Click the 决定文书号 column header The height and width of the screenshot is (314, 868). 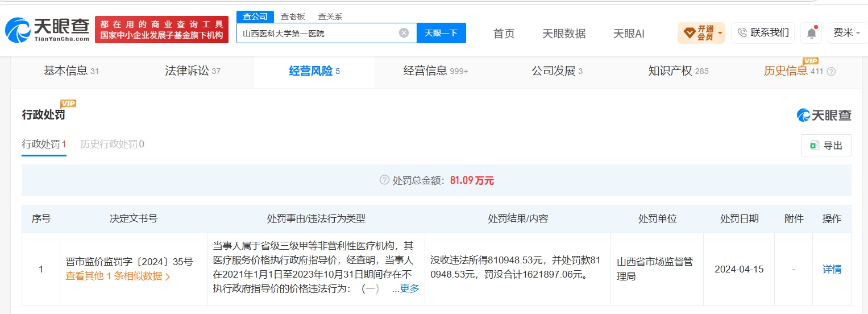(x=134, y=218)
